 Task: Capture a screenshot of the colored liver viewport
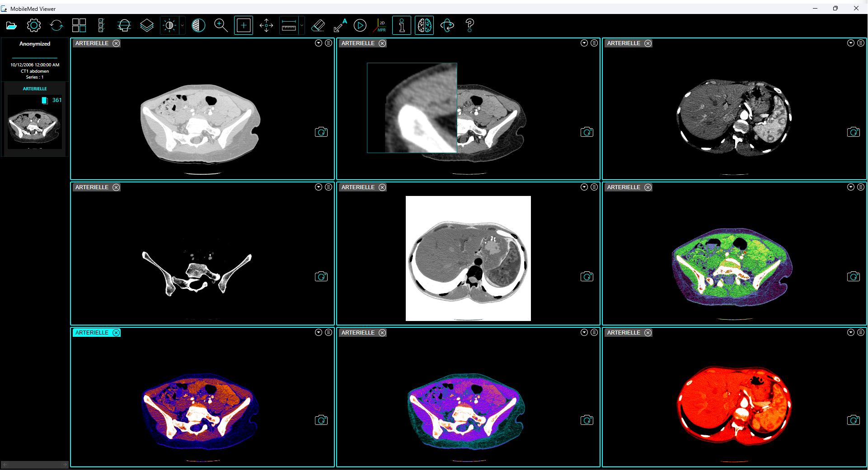(854, 420)
